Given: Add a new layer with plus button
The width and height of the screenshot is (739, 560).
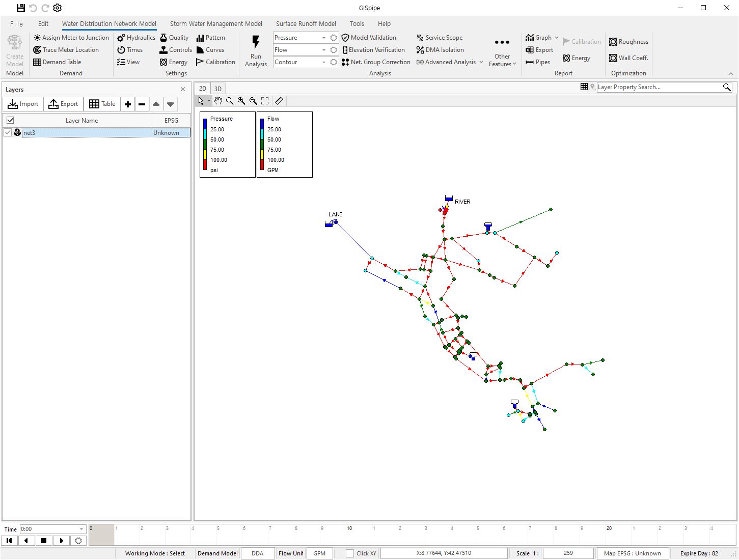Looking at the screenshot, I should tap(128, 104).
